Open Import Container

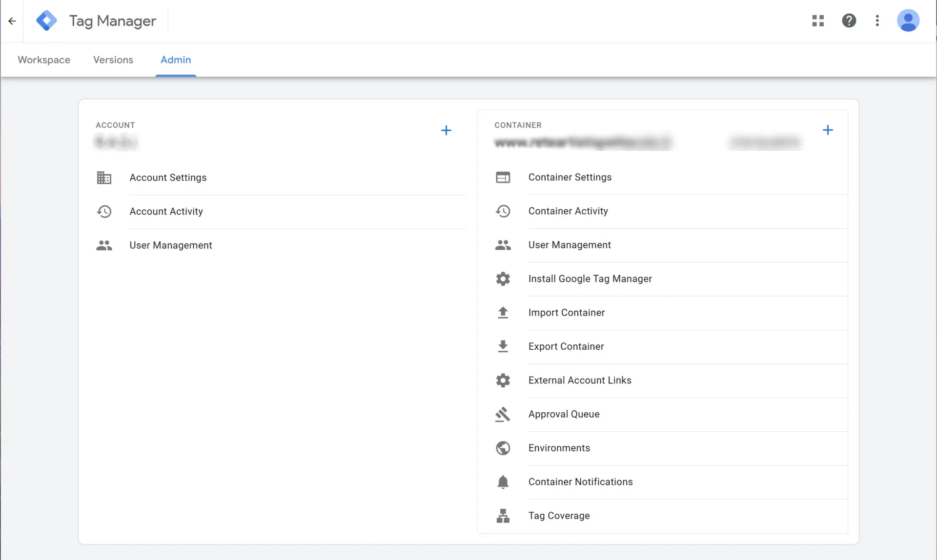tap(566, 312)
